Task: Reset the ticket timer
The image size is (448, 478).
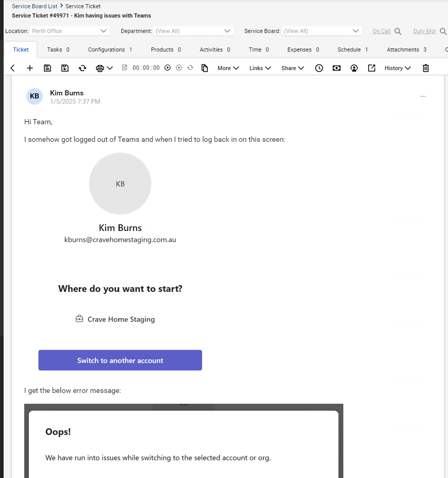Action: [x=190, y=68]
